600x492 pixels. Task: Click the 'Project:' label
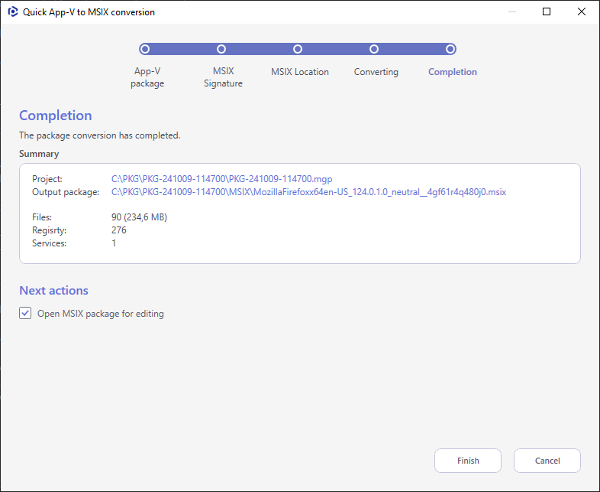[x=47, y=179]
